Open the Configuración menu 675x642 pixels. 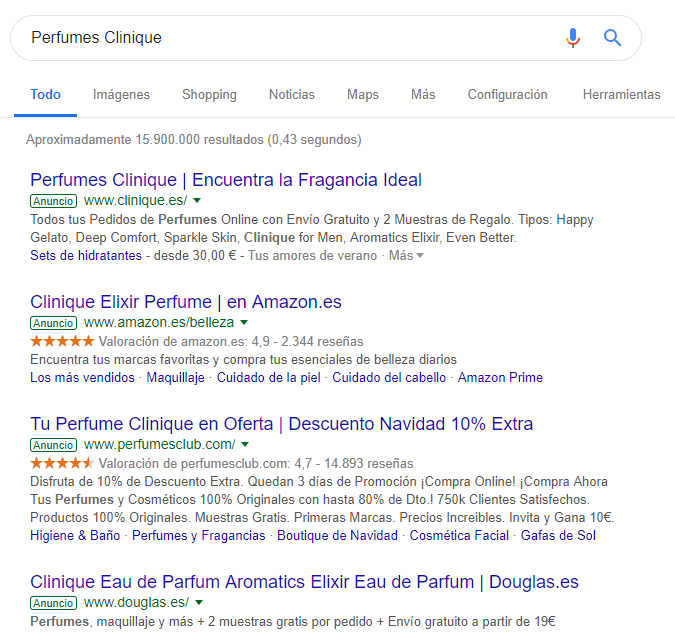(x=508, y=94)
